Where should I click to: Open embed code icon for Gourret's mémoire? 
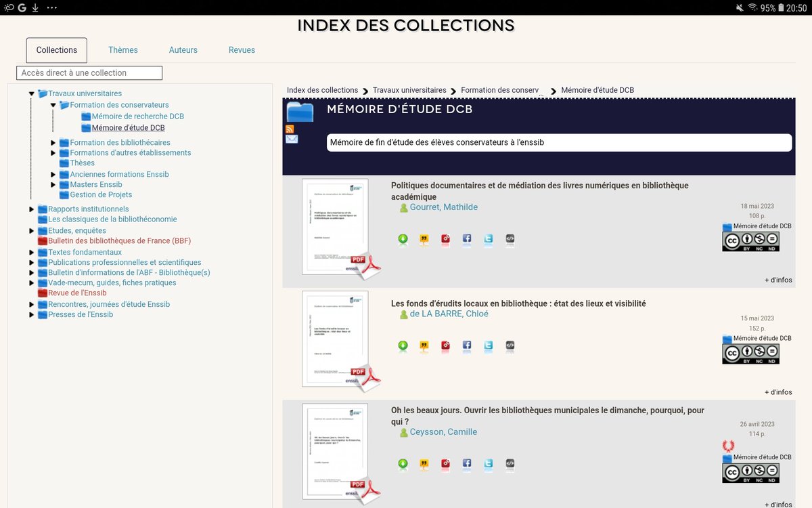510,238
